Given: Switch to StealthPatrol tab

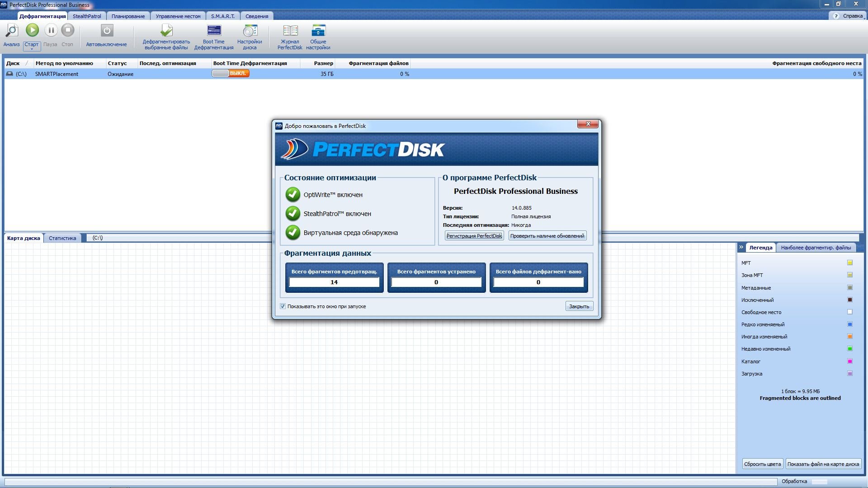Looking at the screenshot, I should pyautogui.click(x=87, y=16).
